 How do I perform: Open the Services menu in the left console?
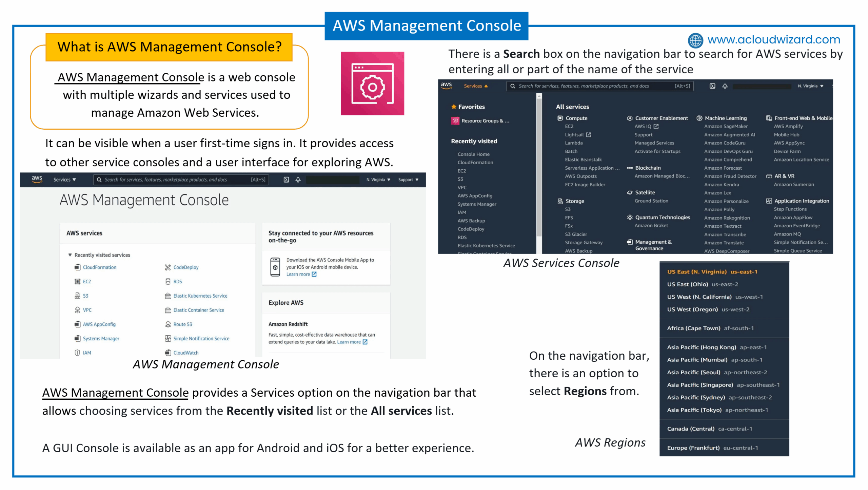tap(64, 180)
